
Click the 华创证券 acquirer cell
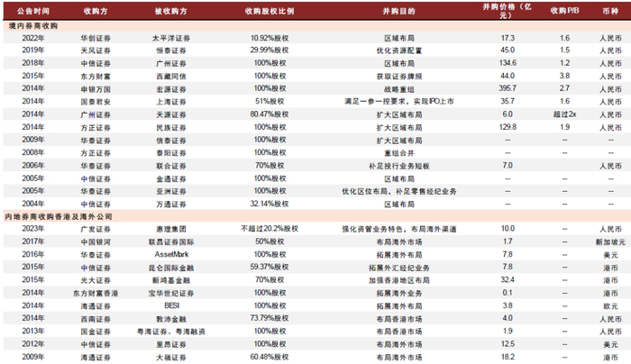pyautogui.click(x=96, y=38)
